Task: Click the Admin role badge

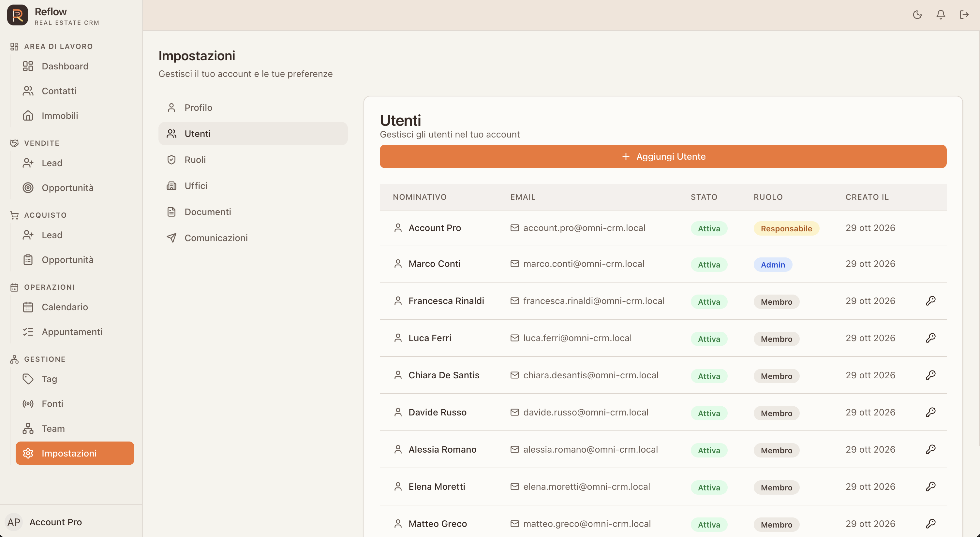Action: pos(773,265)
